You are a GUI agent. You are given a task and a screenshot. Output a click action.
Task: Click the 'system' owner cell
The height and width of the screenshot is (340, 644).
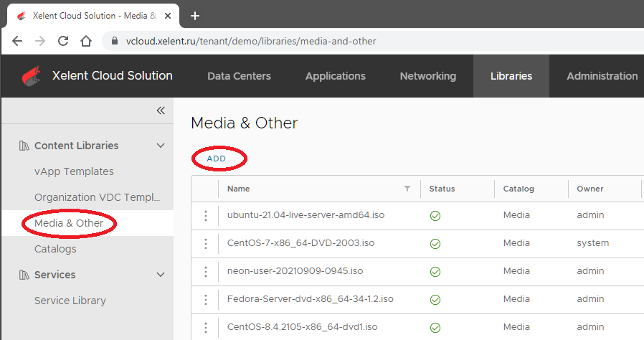592,242
